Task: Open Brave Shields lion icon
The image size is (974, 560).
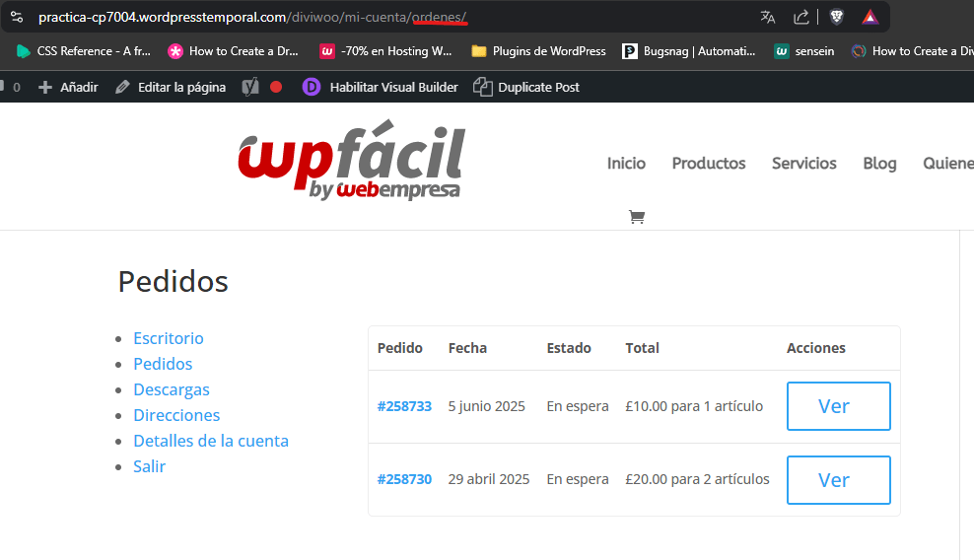Action: pyautogui.click(x=837, y=17)
